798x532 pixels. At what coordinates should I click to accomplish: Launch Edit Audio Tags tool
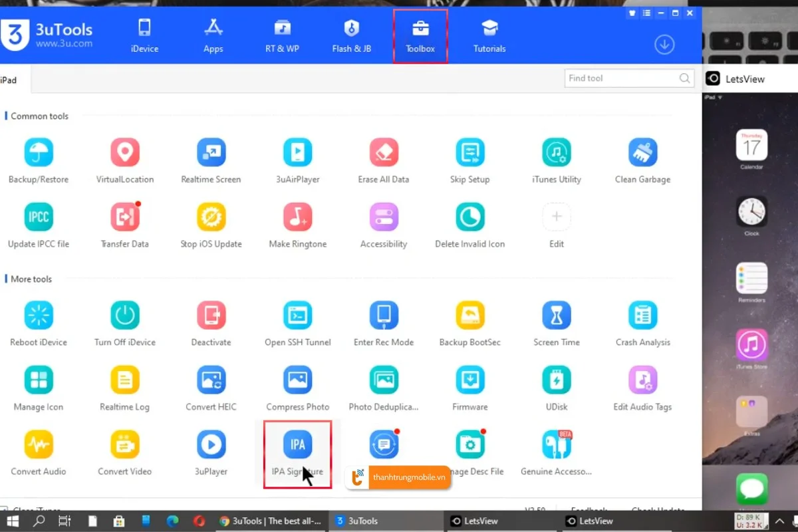643,380
